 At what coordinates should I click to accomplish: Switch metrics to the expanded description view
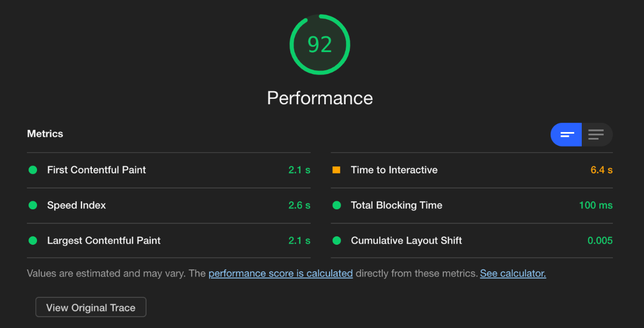point(597,134)
